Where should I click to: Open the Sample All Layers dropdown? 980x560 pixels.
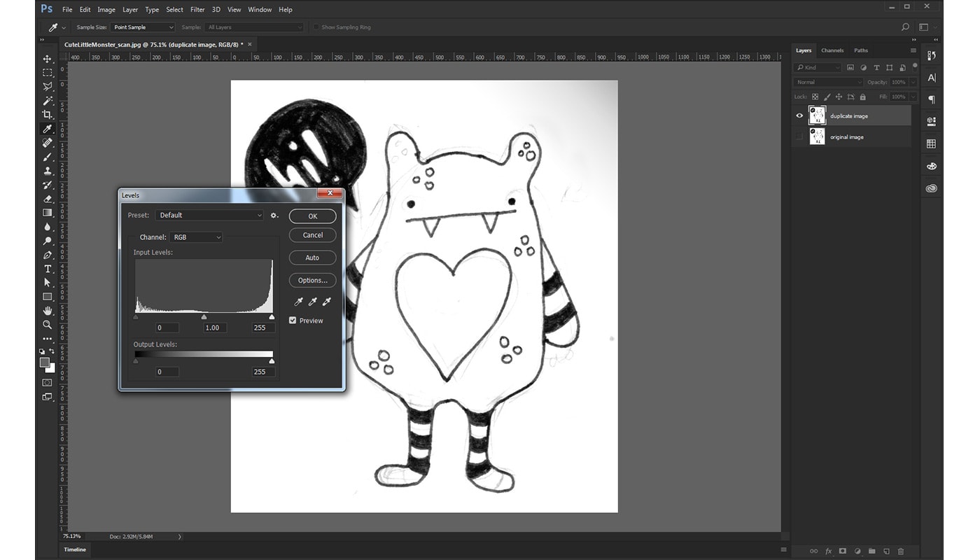click(255, 27)
